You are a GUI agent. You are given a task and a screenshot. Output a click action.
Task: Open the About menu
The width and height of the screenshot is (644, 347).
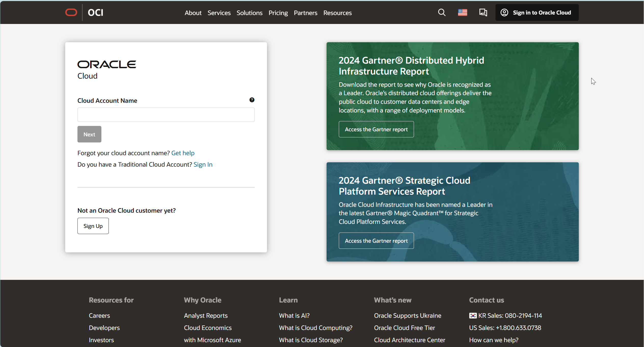coord(193,13)
